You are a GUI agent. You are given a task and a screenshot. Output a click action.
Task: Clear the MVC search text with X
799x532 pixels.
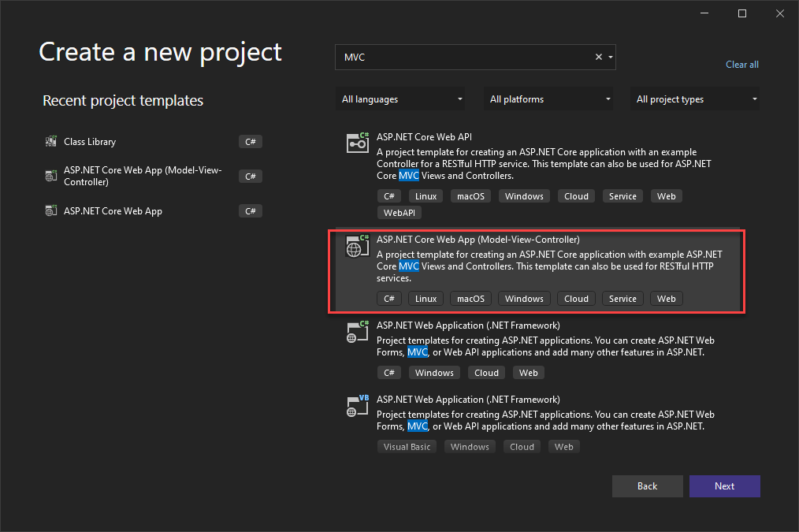[598, 58]
